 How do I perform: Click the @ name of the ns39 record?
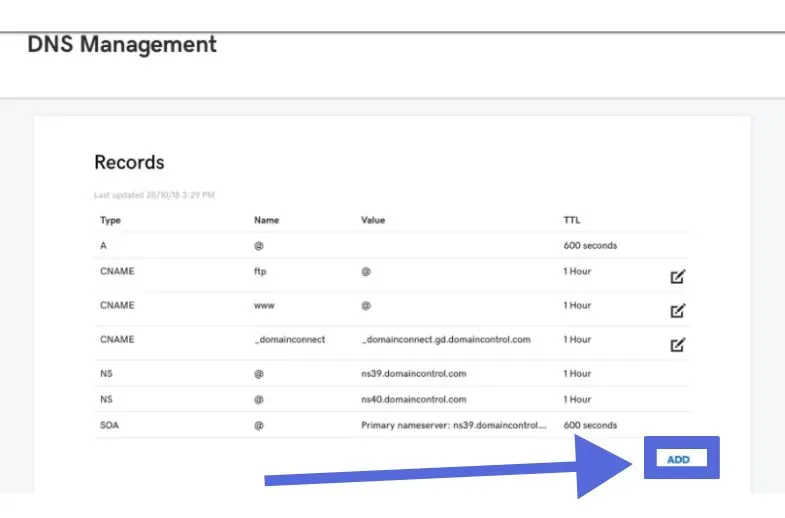pyautogui.click(x=259, y=374)
